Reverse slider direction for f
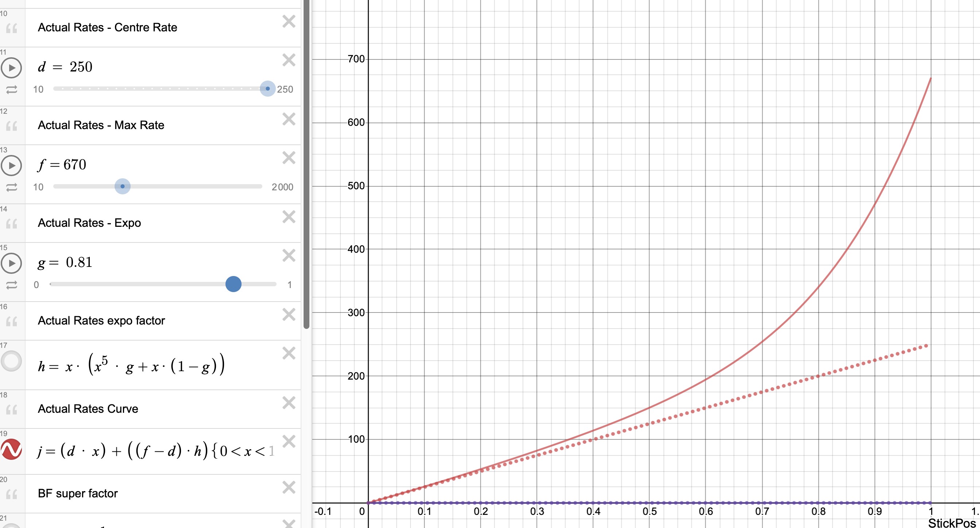 click(x=12, y=187)
